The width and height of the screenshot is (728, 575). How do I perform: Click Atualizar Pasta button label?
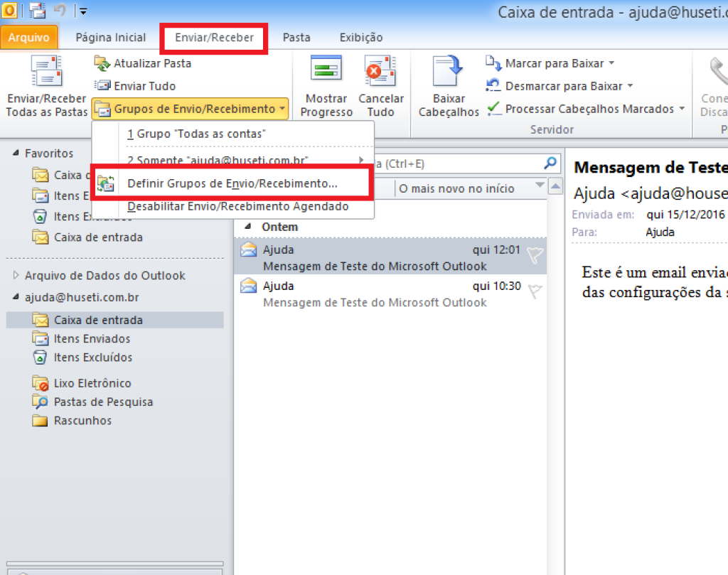coord(152,63)
